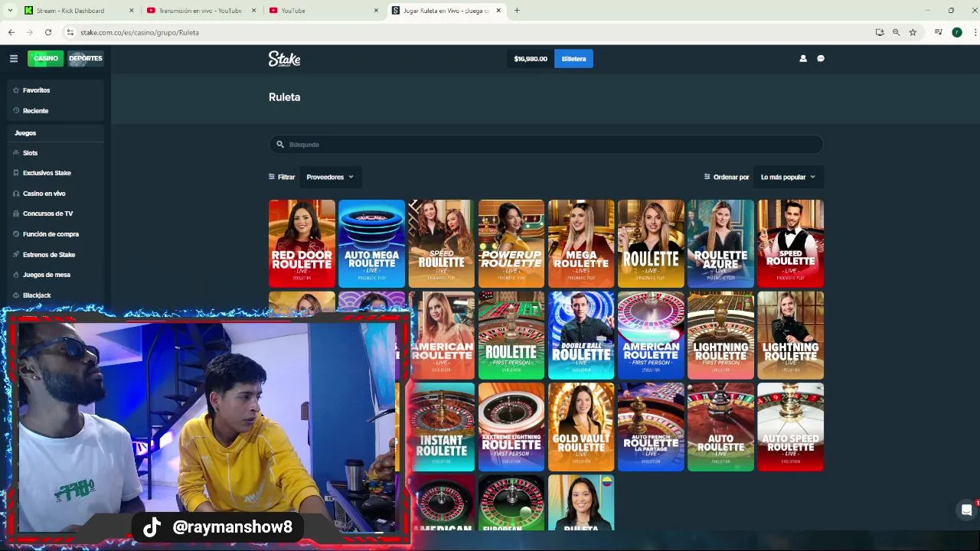Open the hamburger sidebar menu
980x551 pixels.
(x=13, y=58)
